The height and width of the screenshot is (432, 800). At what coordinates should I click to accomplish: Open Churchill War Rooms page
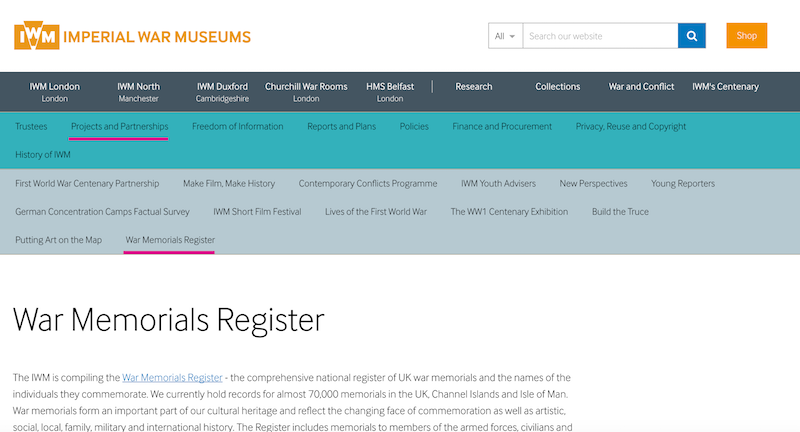[x=306, y=92]
